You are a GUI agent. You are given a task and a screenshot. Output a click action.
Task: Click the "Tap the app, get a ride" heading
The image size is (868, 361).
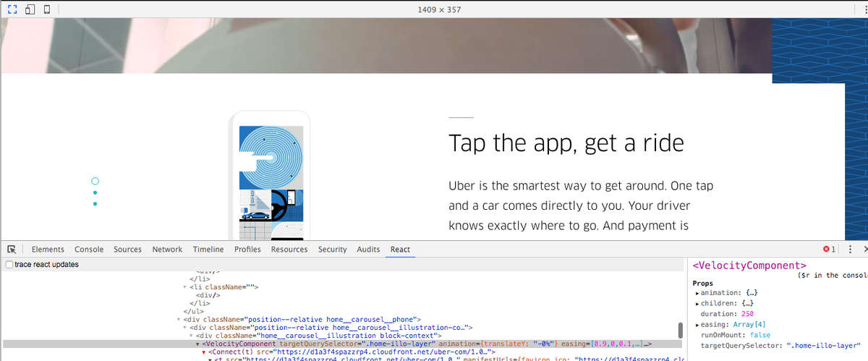click(x=566, y=143)
